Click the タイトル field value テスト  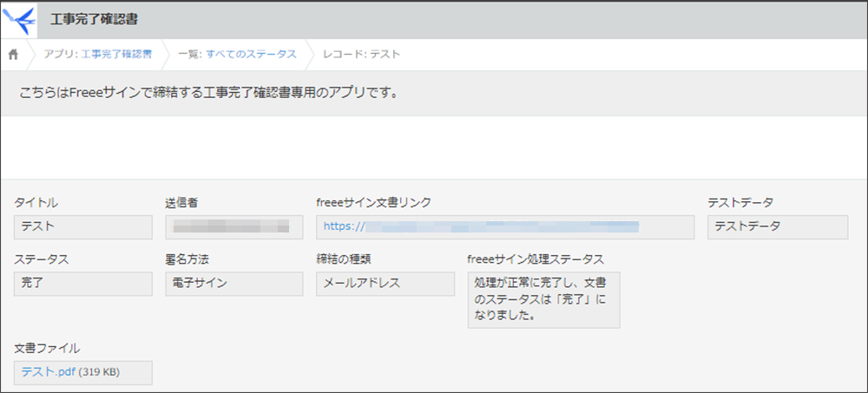point(83,227)
